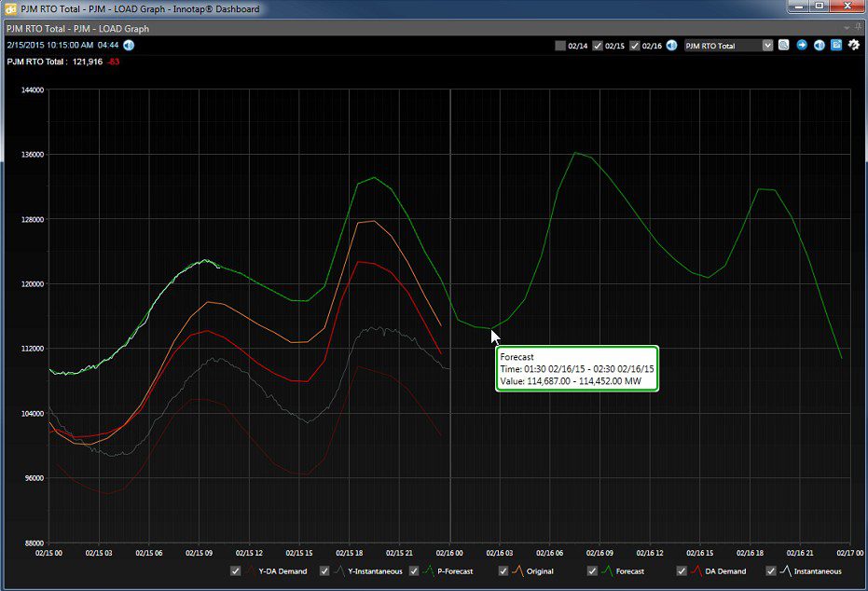The image size is (868, 591).
Task: Click the speaker icon next to 02/16 checkbox
Action: tap(671, 46)
